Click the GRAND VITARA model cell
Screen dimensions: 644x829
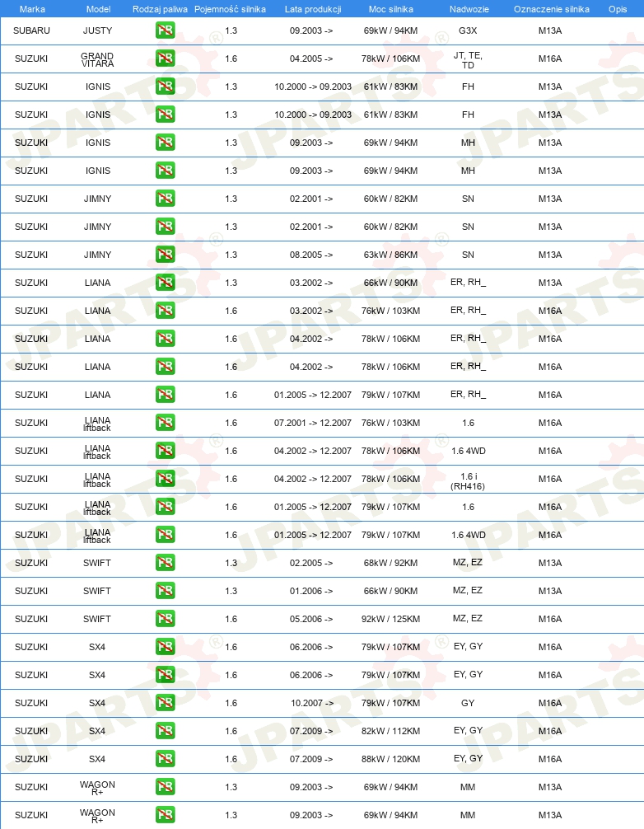pos(97,59)
